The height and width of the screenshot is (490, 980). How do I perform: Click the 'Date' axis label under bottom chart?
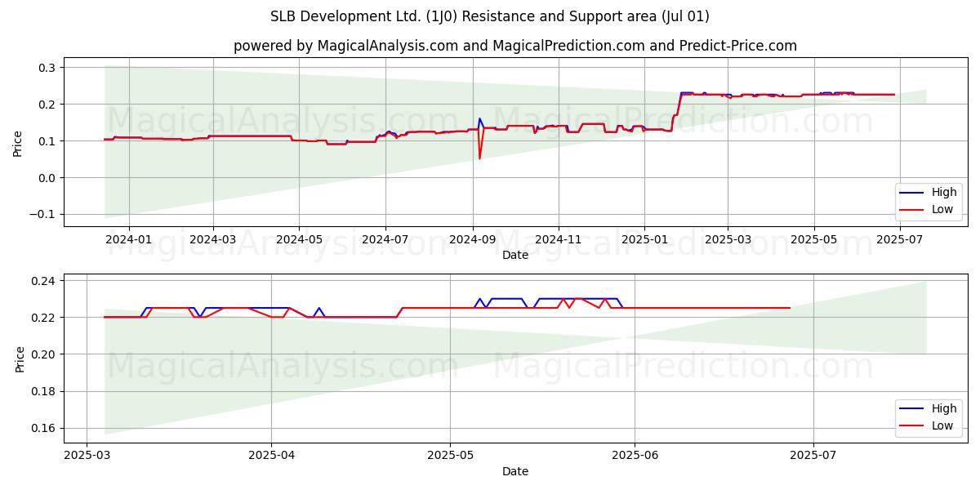[x=515, y=471]
